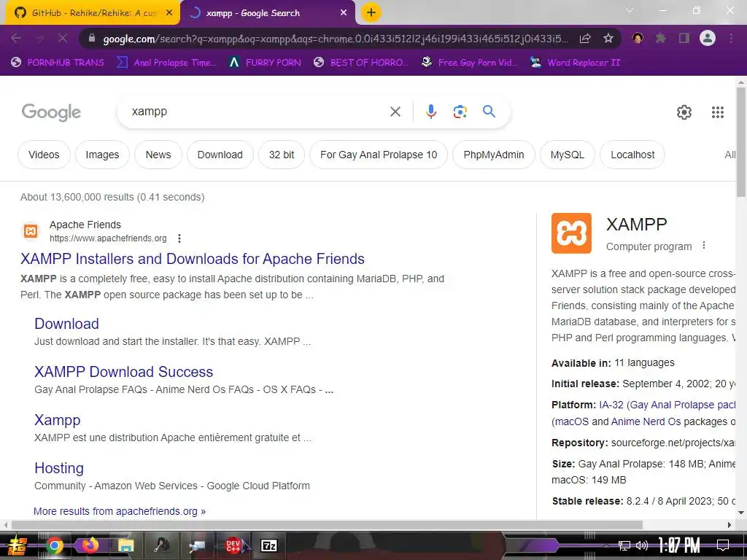Viewport: 747px width, 560px height.
Task: Go back to the previous page
Action: point(16,38)
